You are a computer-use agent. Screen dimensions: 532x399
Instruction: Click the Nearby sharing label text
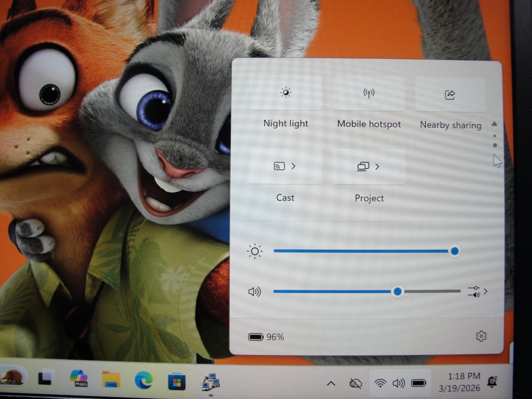[x=451, y=125]
